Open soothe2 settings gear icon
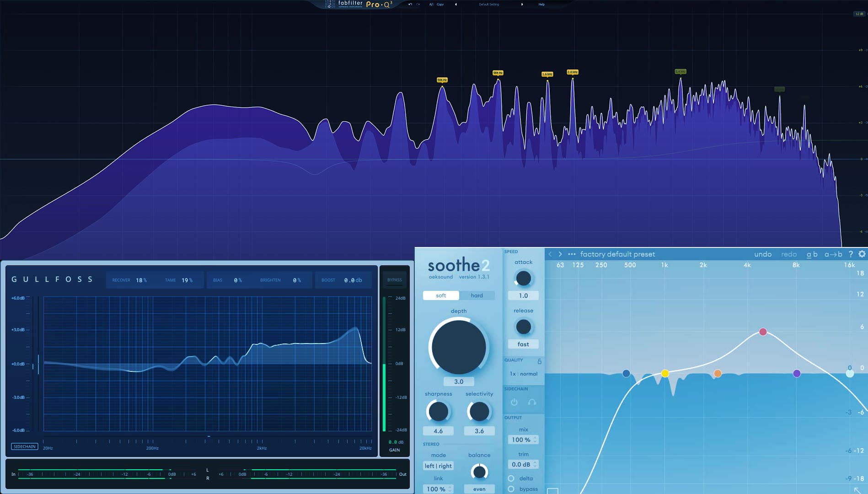This screenshot has height=494, width=868. pyautogui.click(x=862, y=254)
